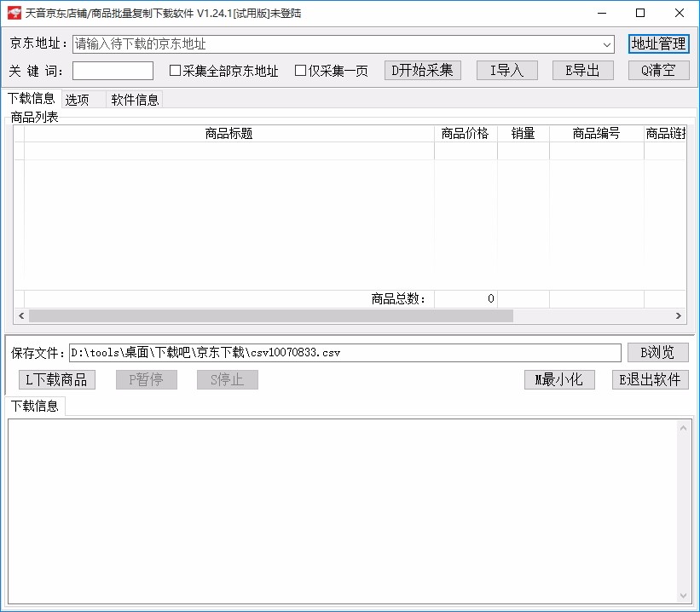Click D开始采集 button

click(x=422, y=70)
